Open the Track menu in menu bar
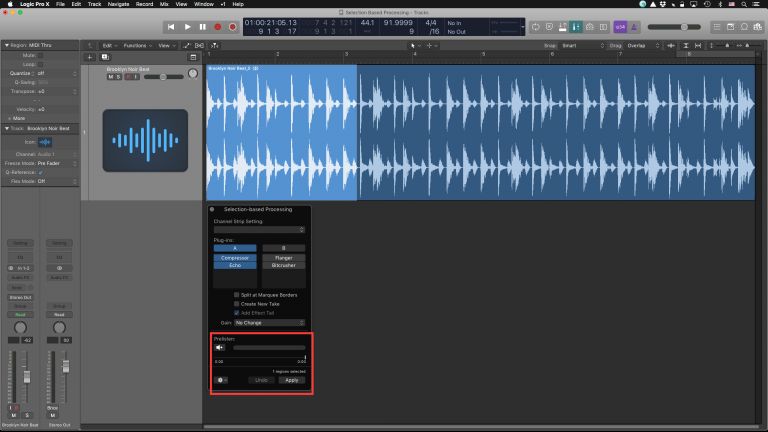This screenshot has height=432, width=768. pyautogui.click(x=94, y=4)
